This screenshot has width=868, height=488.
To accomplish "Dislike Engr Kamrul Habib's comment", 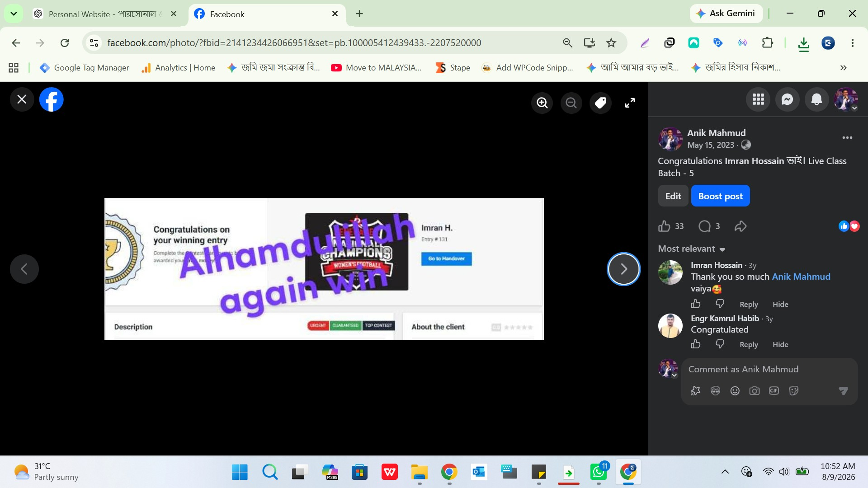I will pos(720,344).
